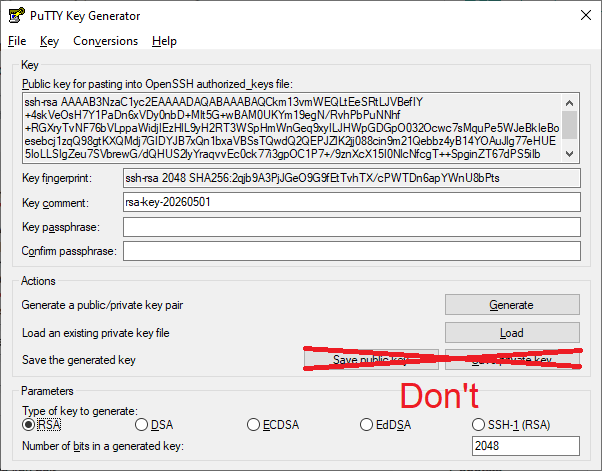602x471 pixels.
Task: Click the Key fingerprint field
Action: pos(352,178)
